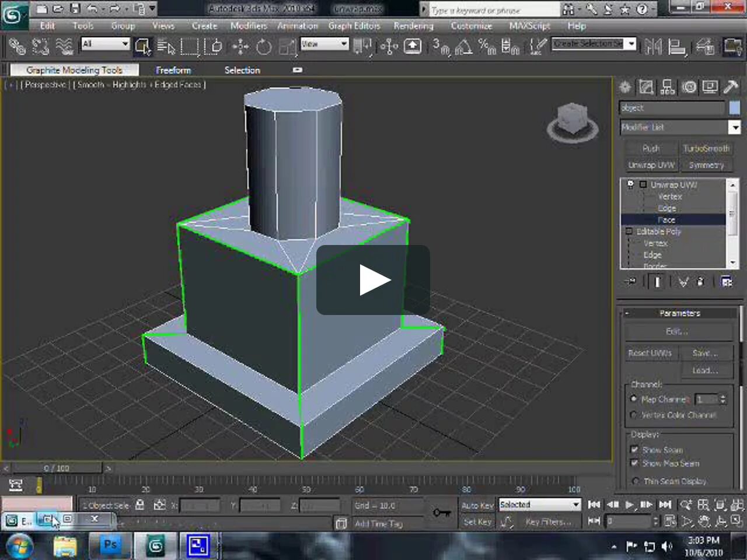Image resolution: width=747 pixels, height=560 pixels.
Task: Toggle the Percent Snap icon
Action: [x=487, y=46]
